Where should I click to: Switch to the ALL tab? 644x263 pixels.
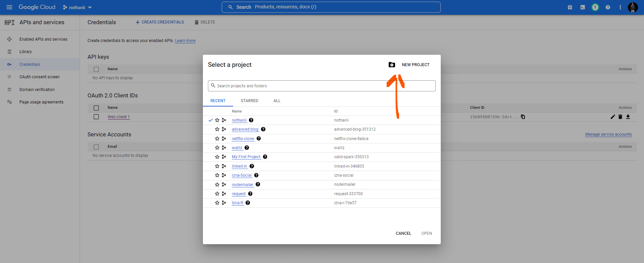click(277, 100)
